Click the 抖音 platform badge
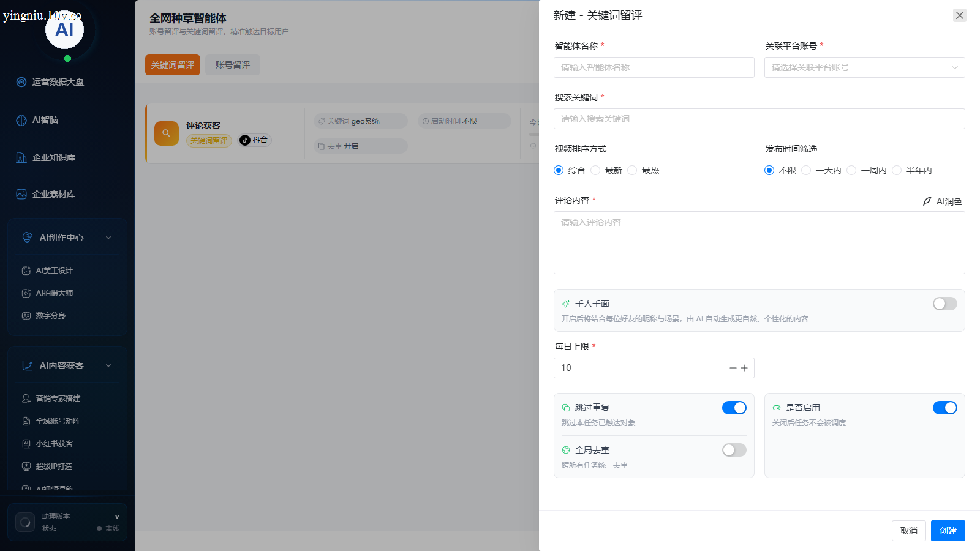The image size is (980, 551). [254, 140]
